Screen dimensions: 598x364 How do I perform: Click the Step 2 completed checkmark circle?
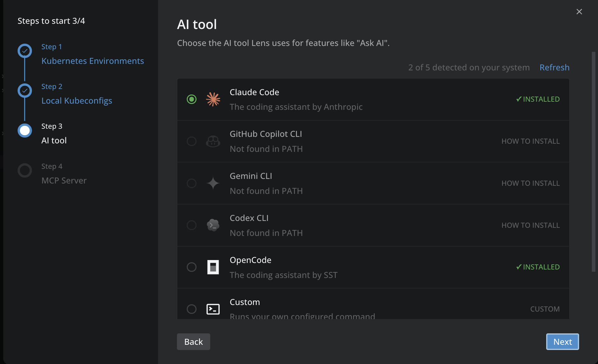click(x=25, y=91)
